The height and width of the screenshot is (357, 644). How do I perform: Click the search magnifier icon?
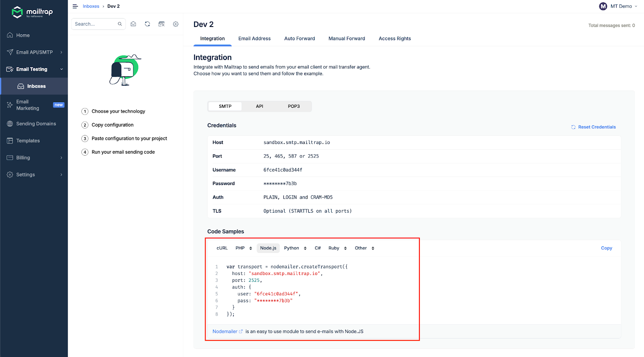click(120, 24)
